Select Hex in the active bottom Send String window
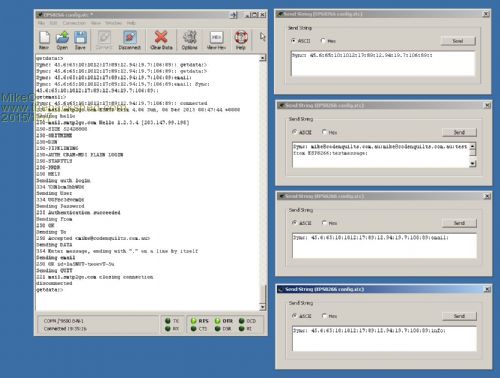 [324, 316]
